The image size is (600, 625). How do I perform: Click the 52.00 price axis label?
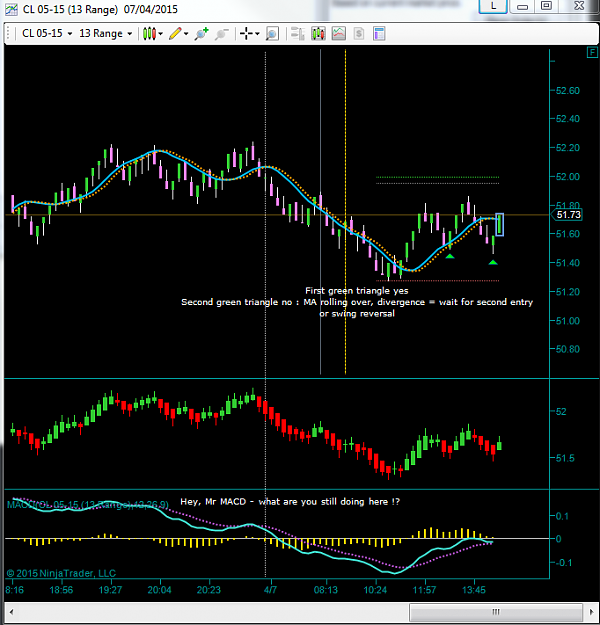[x=568, y=177]
